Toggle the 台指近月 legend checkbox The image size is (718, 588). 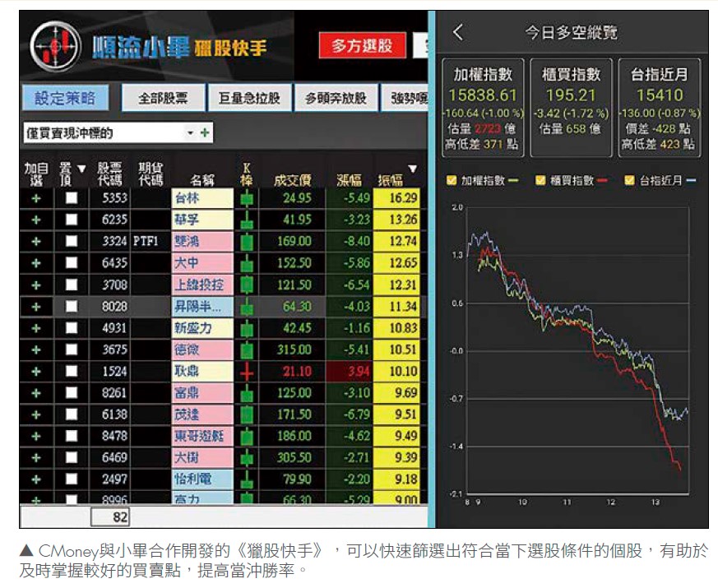tap(630, 180)
